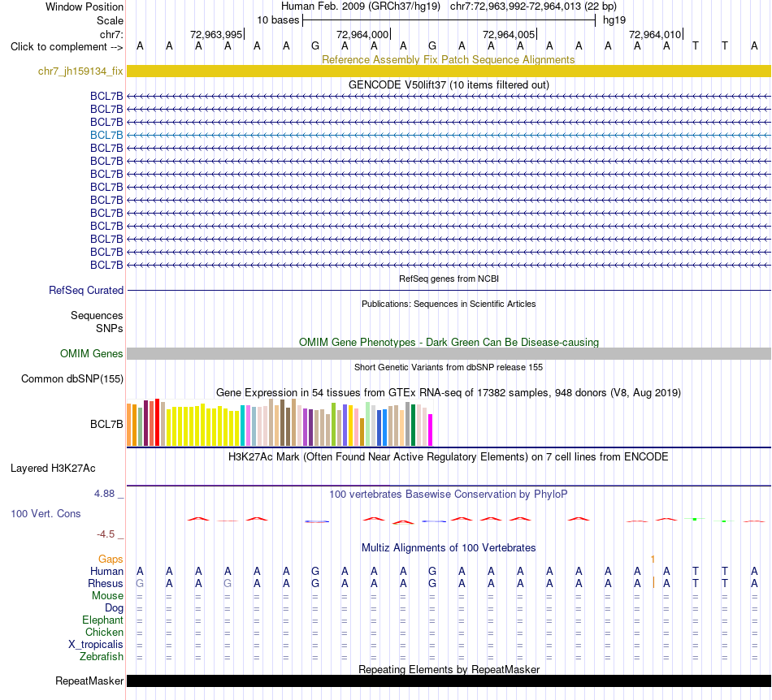772x700 pixels.
Task: Click the magenta bar in GTEx expression chart
Action: (430, 430)
